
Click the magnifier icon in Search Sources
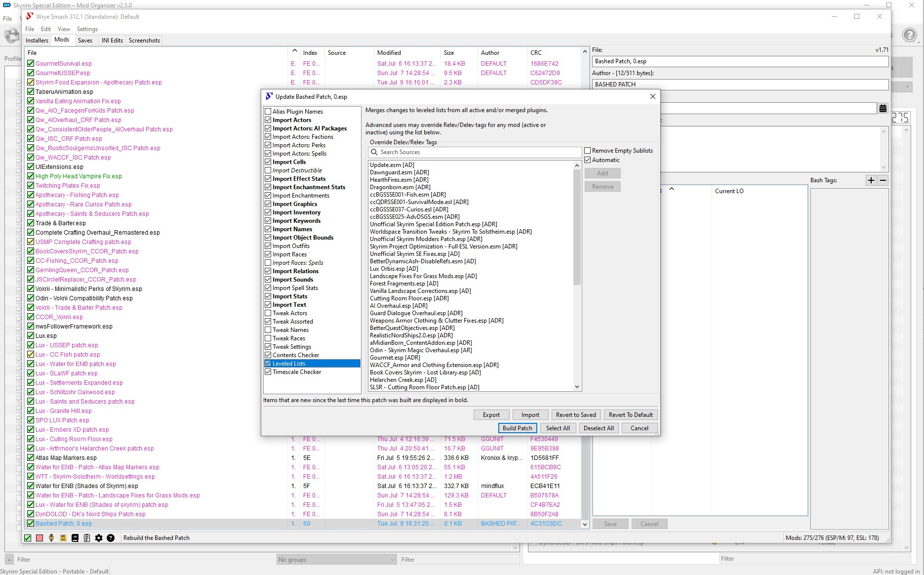coord(374,152)
